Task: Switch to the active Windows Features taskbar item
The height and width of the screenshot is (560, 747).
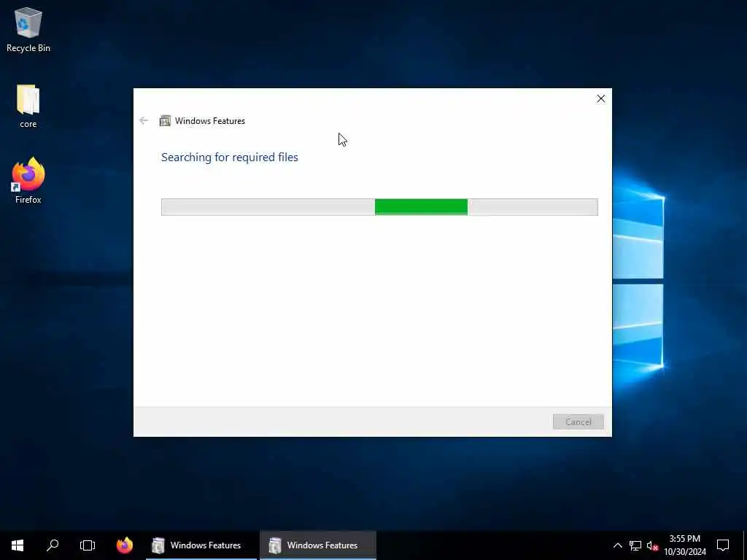Action: [x=318, y=545]
